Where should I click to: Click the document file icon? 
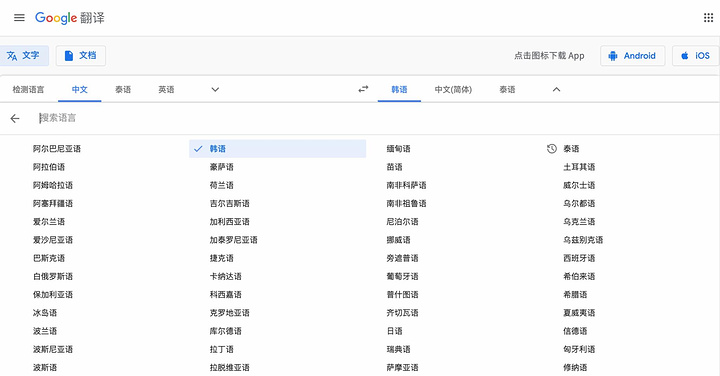click(x=69, y=56)
